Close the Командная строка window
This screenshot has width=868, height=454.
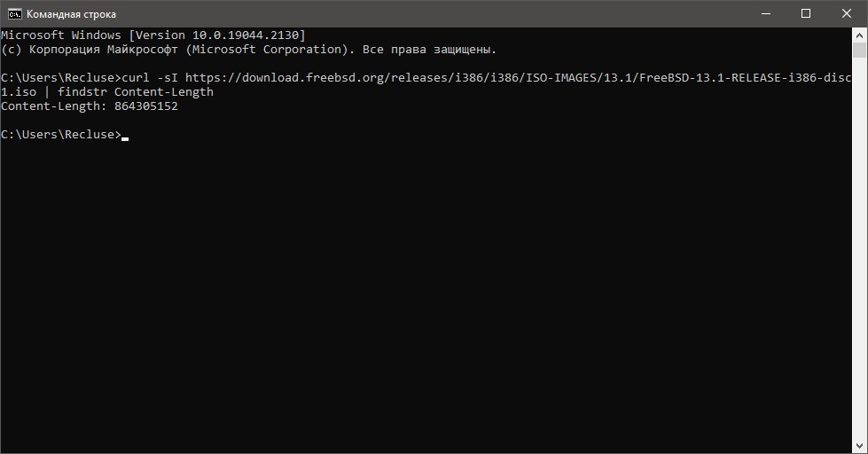click(x=847, y=13)
